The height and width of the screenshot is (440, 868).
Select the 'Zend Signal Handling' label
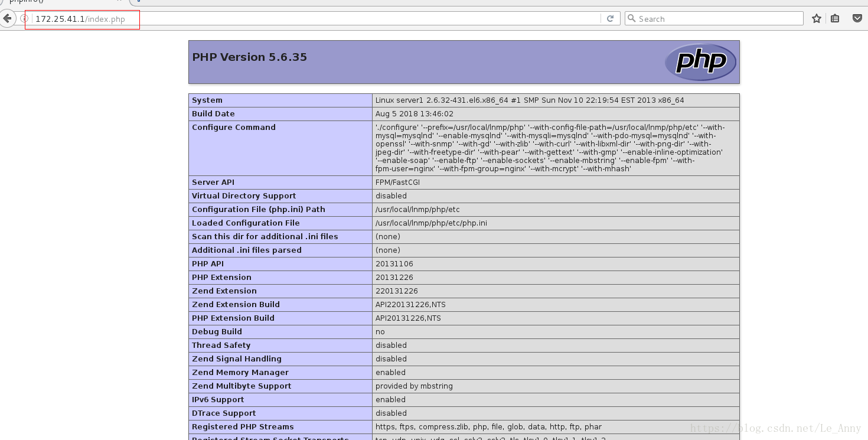click(237, 359)
